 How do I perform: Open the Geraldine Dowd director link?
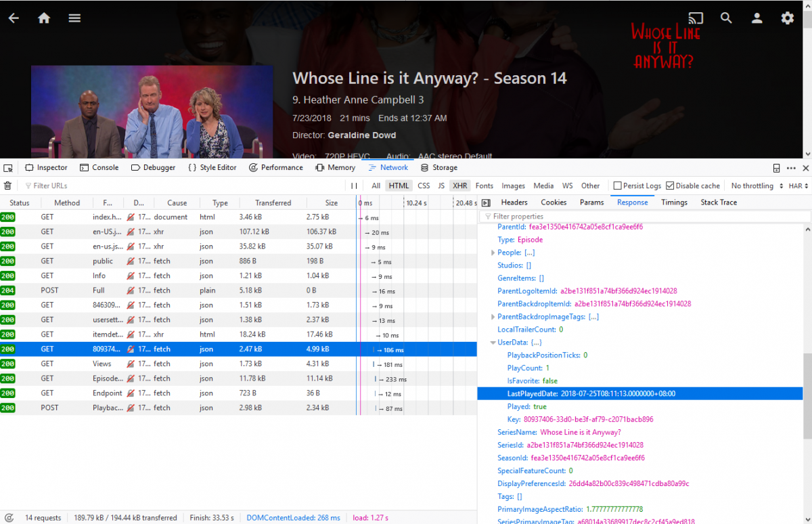(x=362, y=135)
